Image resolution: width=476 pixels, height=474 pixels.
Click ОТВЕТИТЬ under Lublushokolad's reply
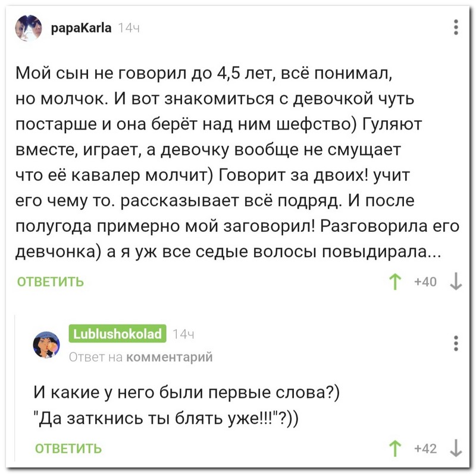tap(68, 448)
